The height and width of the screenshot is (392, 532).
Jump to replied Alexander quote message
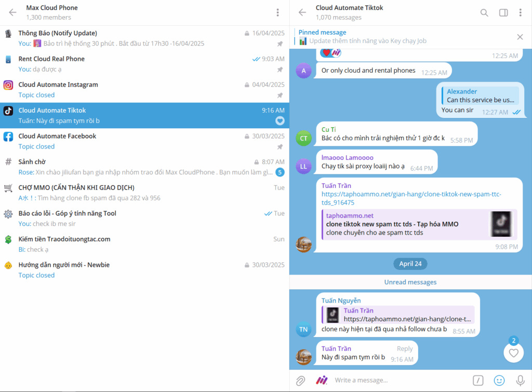point(481,96)
